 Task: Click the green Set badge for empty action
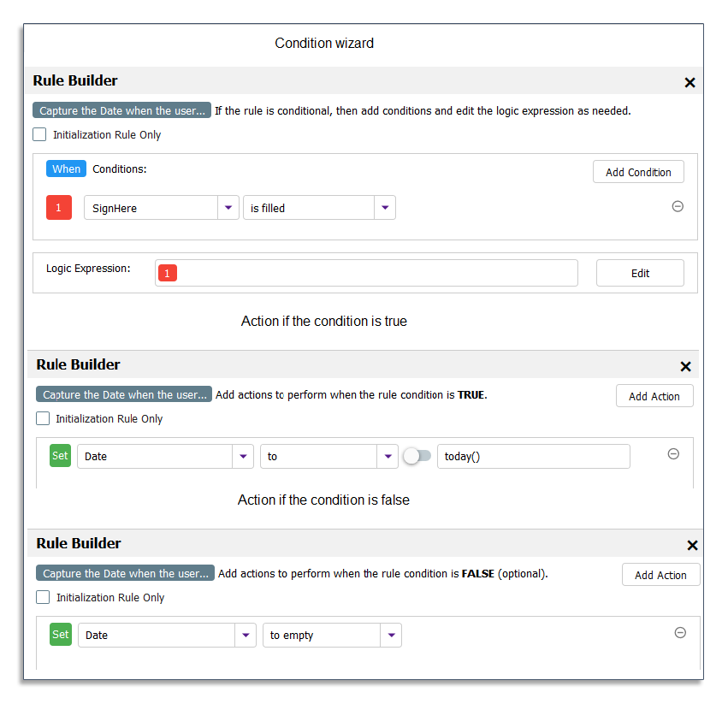click(61, 635)
